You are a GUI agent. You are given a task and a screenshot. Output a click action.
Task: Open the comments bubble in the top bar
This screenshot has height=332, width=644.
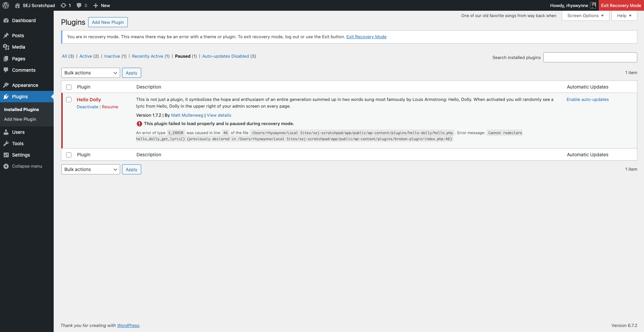(79, 5)
